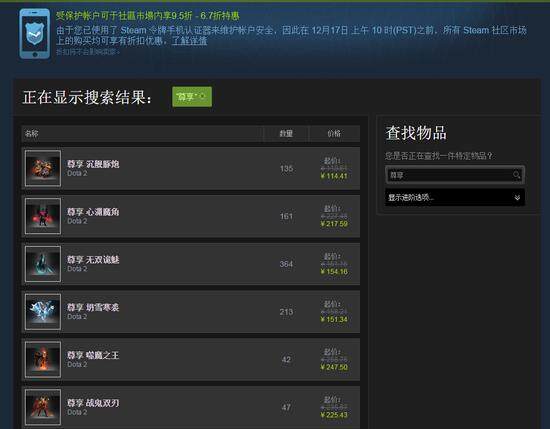Sort listings by 名称 column header

point(32,133)
